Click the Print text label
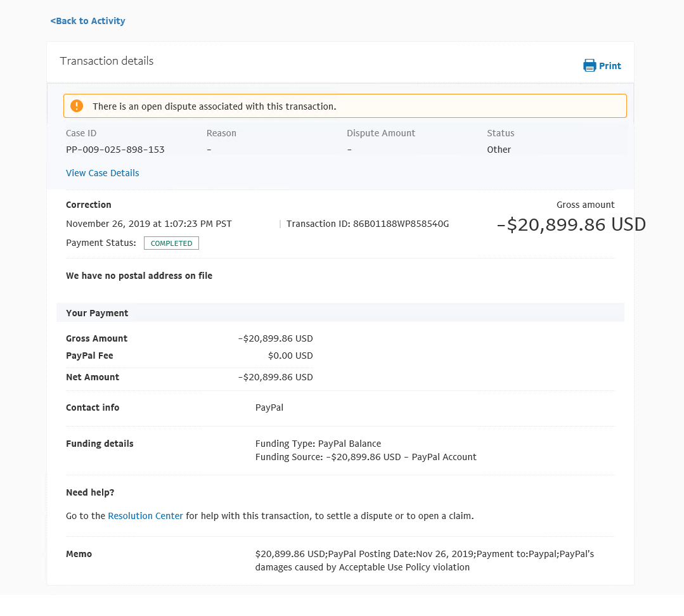This screenshot has width=684, height=616. click(x=610, y=66)
